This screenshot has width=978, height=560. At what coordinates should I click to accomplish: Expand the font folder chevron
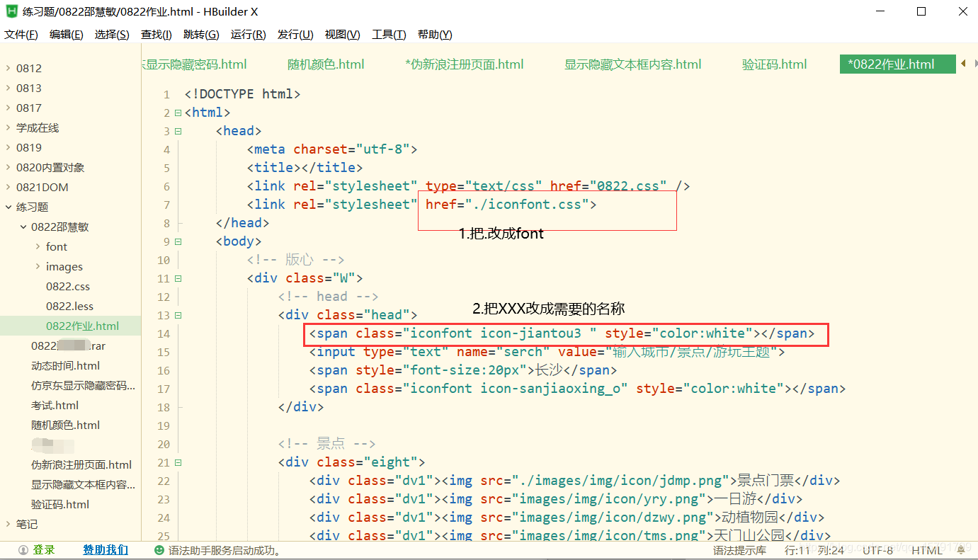click(38, 247)
